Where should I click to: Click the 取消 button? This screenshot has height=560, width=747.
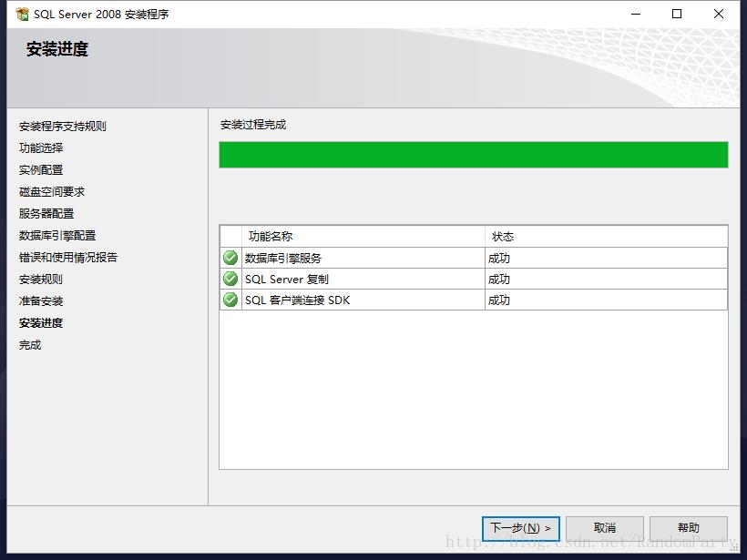coord(605,528)
